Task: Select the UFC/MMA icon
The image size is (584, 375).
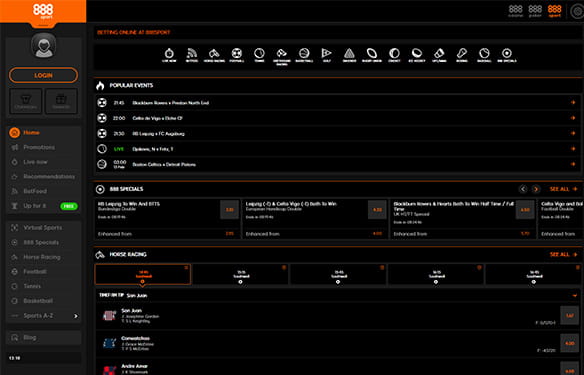Action: tap(439, 55)
